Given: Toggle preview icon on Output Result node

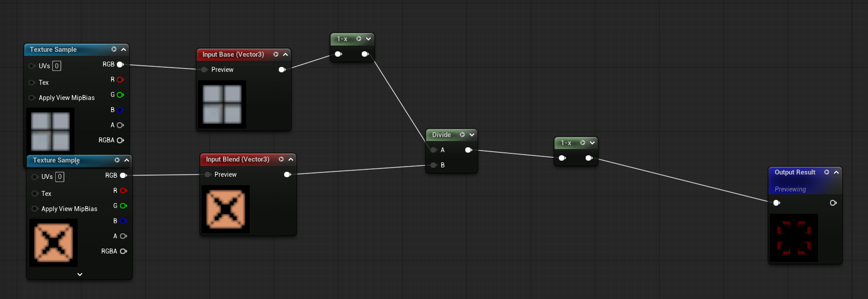Looking at the screenshot, I should pyautogui.click(x=827, y=172).
